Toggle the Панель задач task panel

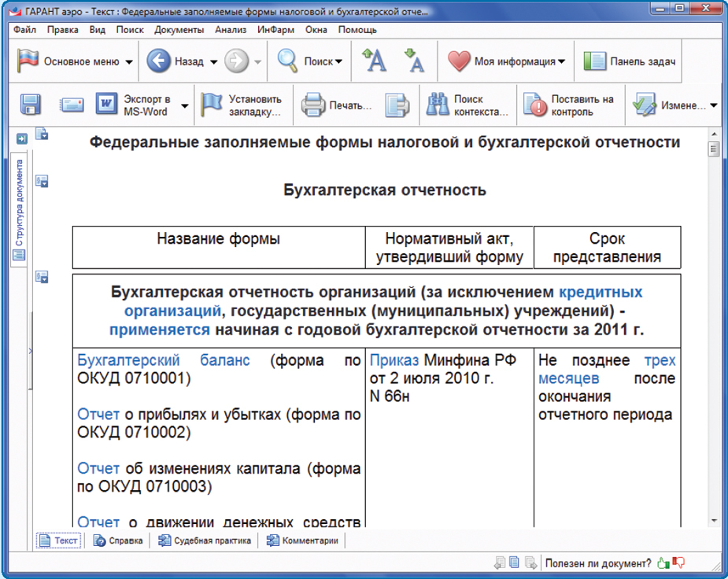(x=630, y=61)
